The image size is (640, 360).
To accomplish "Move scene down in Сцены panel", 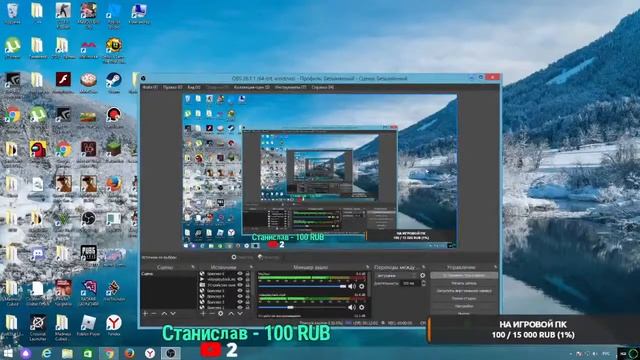I will (x=173, y=313).
